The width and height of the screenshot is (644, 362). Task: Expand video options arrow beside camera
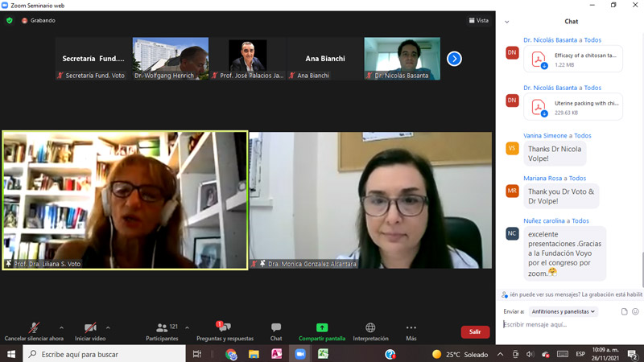108,327
